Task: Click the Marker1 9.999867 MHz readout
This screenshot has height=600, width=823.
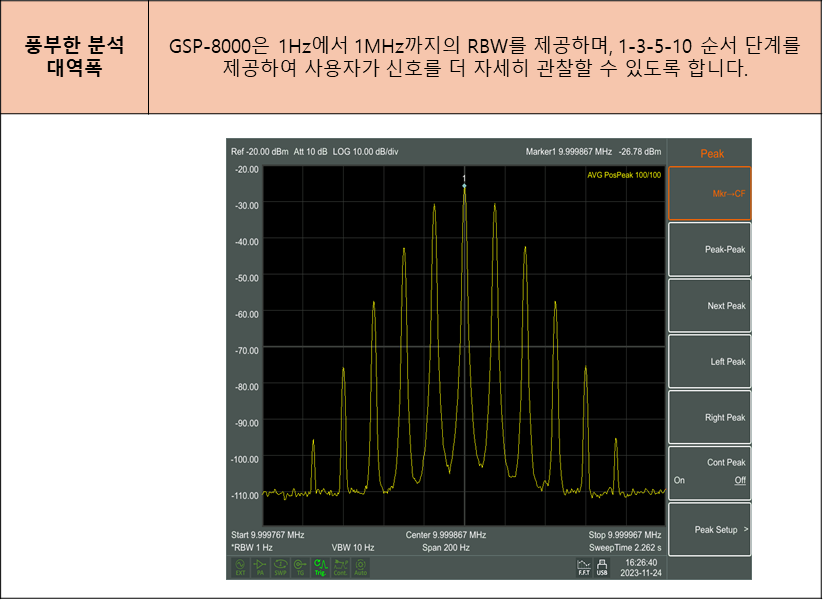Action: pyautogui.click(x=568, y=152)
